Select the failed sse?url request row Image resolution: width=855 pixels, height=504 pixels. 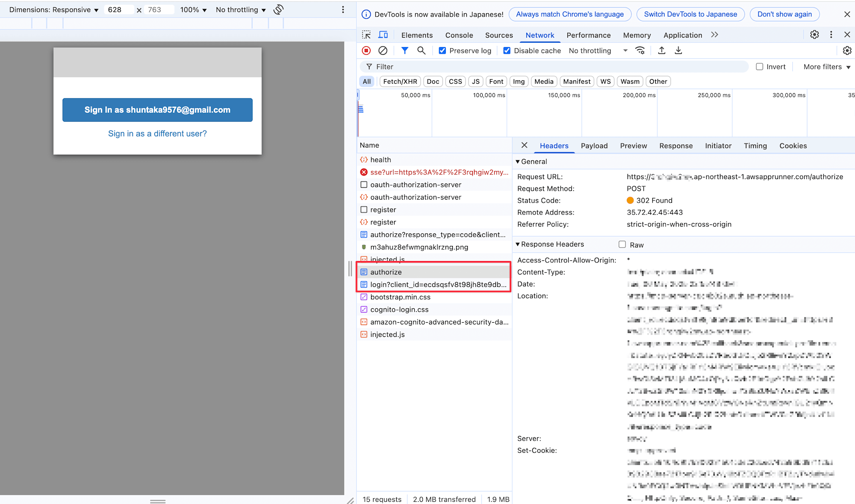click(434, 172)
